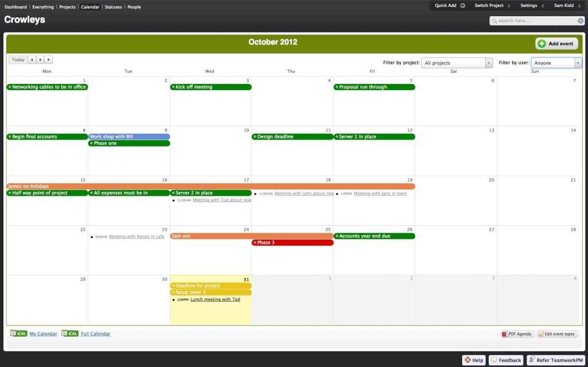Open the My Calendar link
This screenshot has width=588, height=367.
coord(44,334)
